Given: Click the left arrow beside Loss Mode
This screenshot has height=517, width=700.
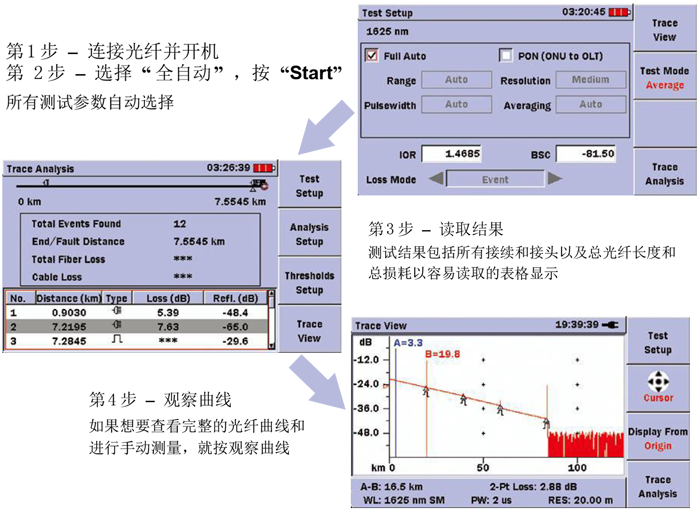Looking at the screenshot, I should coord(436,179).
